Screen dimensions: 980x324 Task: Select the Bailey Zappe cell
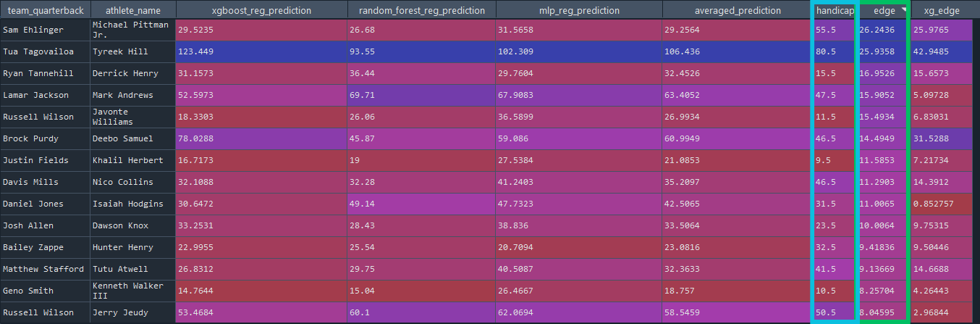pyautogui.click(x=45, y=248)
